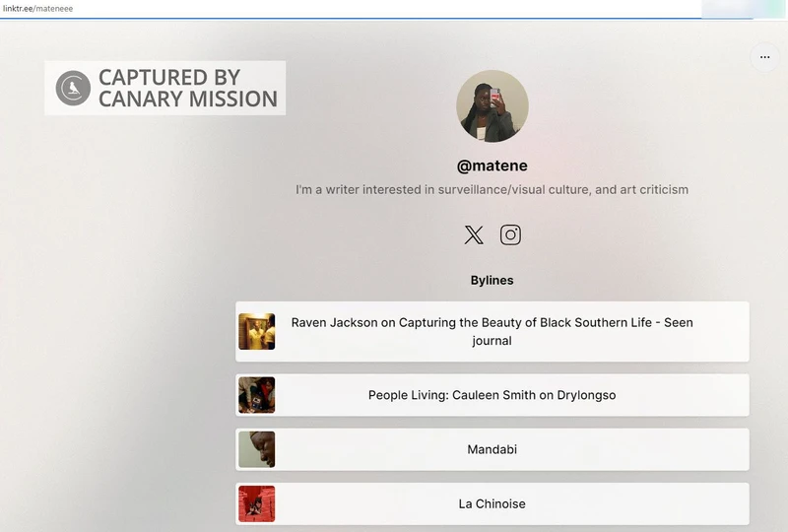
Task: Open the Mandabi byline link
Action: tap(492, 449)
